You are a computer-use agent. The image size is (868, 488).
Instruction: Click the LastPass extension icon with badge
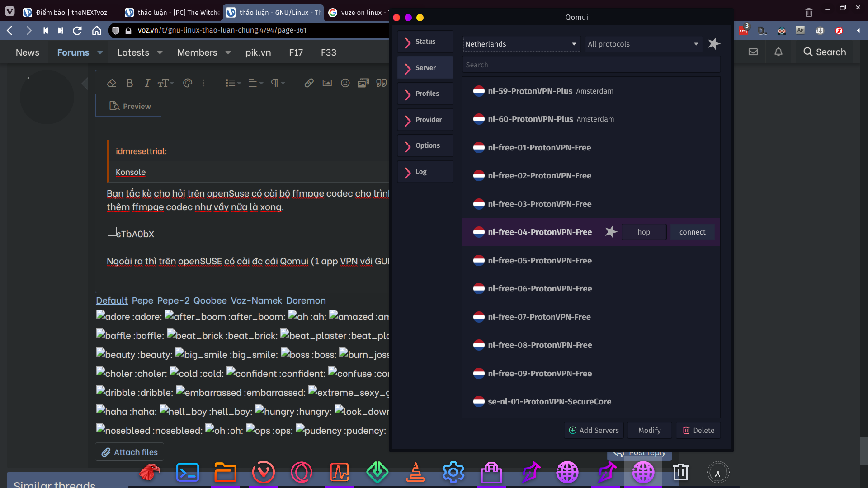pyautogui.click(x=743, y=30)
